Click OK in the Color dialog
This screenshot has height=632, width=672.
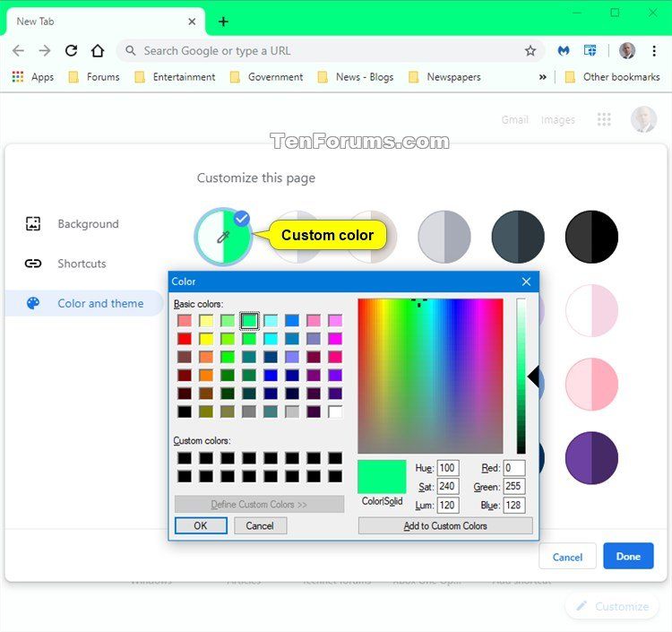tap(201, 525)
